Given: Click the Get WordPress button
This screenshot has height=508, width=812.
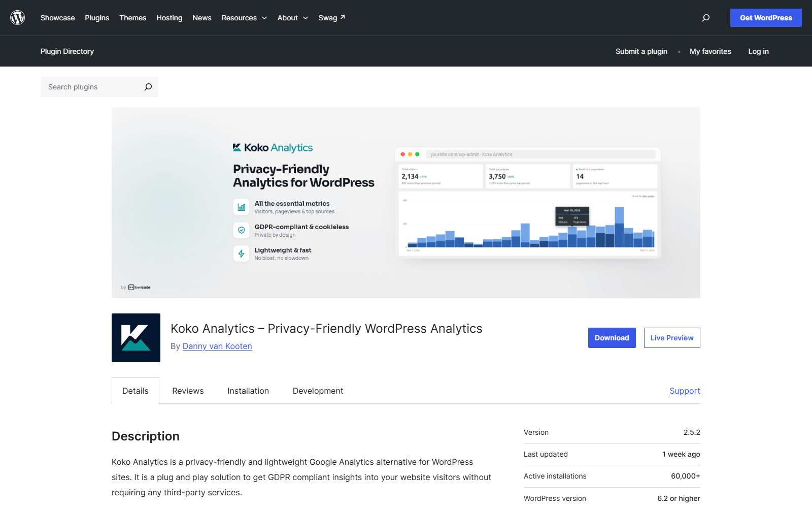Looking at the screenshot, I should tap(766, 18).
